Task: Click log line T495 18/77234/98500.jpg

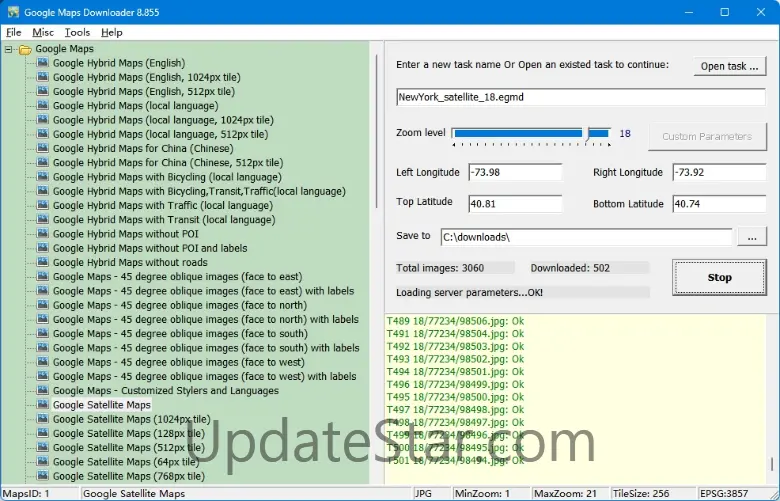Action: pyautogui.click(x=455, y=397)
